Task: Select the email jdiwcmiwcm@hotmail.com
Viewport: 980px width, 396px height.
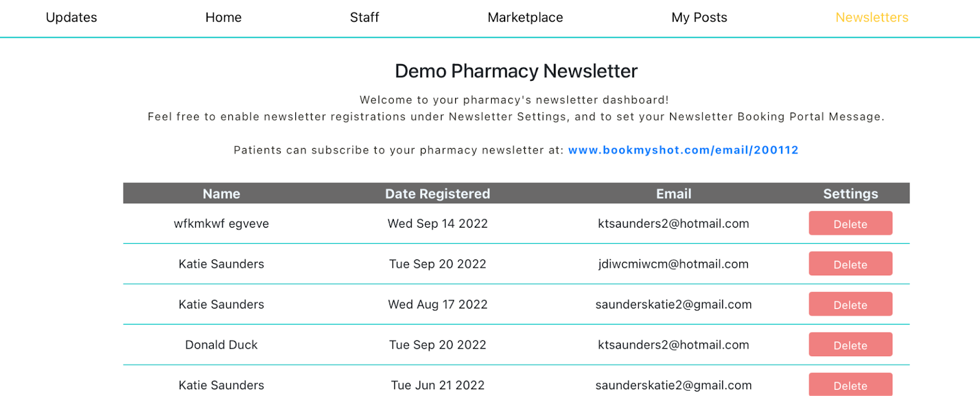Action: tap(674, 264)
